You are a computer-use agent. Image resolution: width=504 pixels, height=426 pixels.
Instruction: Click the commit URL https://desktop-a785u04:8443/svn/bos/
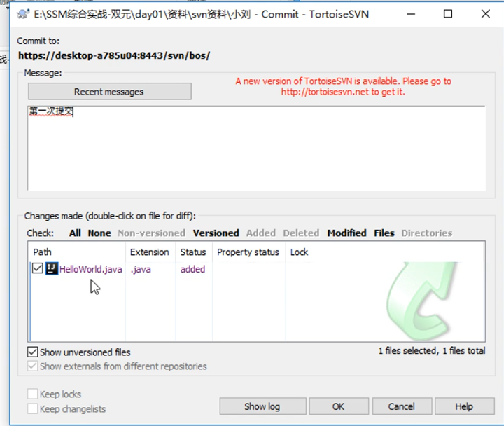[x=114, y=55]
